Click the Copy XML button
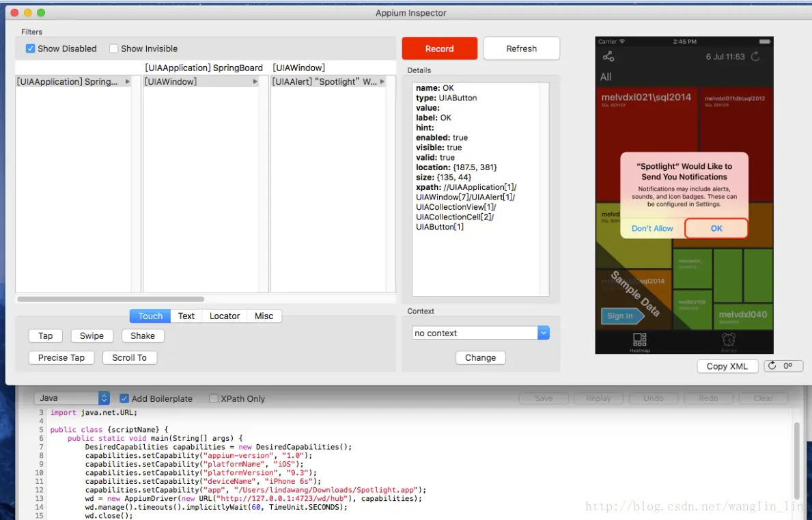 pos(727,366)
